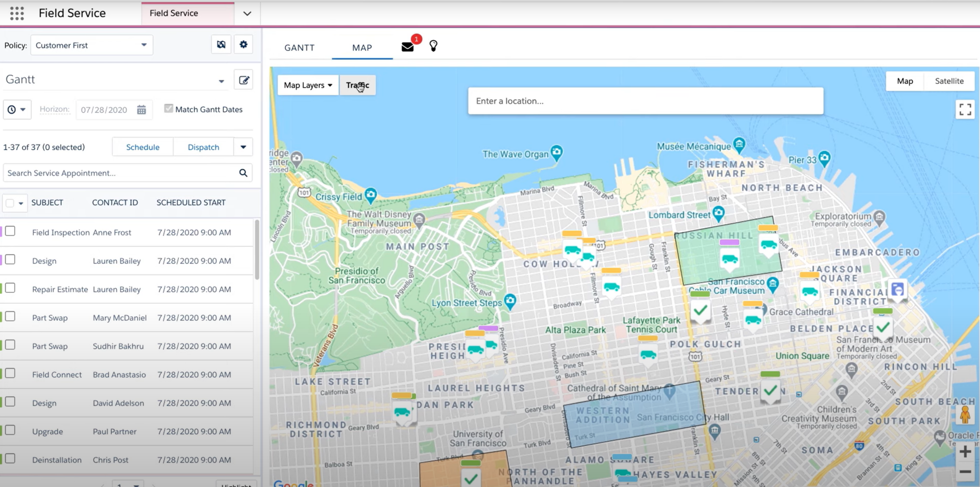Click the Enter a location search field

pos(645,101)
